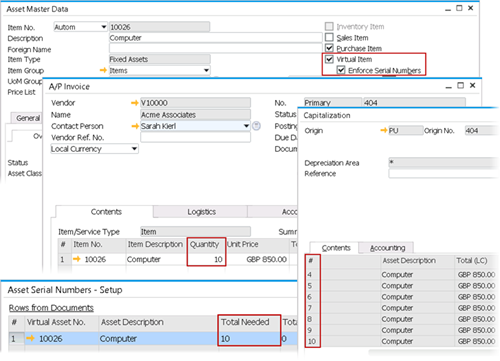Click the empty Foreign Name field
500x361 pixels.
click(215, 49)
